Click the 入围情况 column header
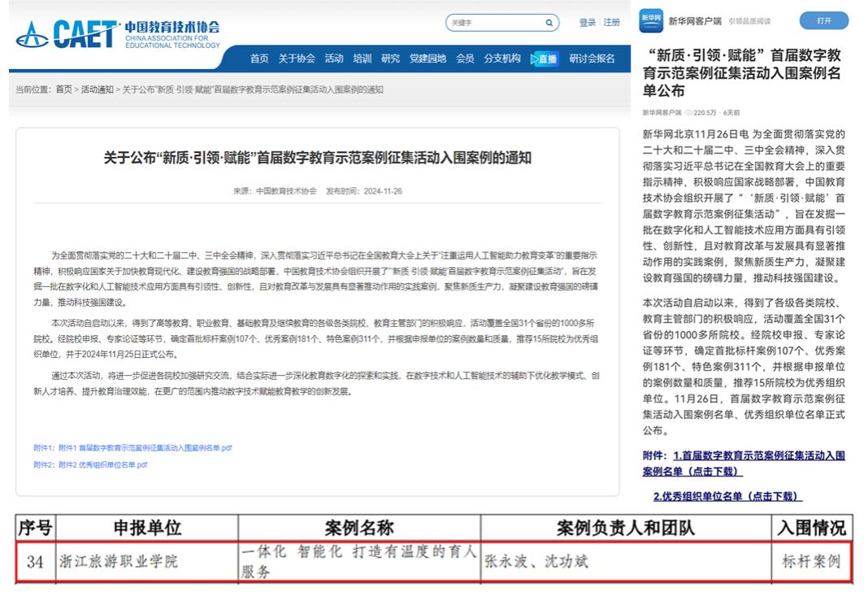The width and height of the screenshot is (868, 601). coord(812,527)
